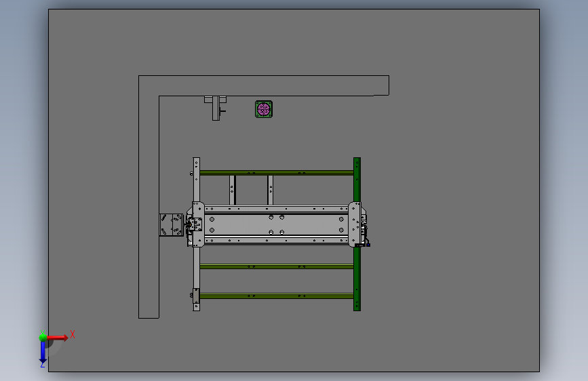Screen dimensions: 588x381
Task: Select the small T-shaped bracket under the L-frame
Action: tap(216, 108)
